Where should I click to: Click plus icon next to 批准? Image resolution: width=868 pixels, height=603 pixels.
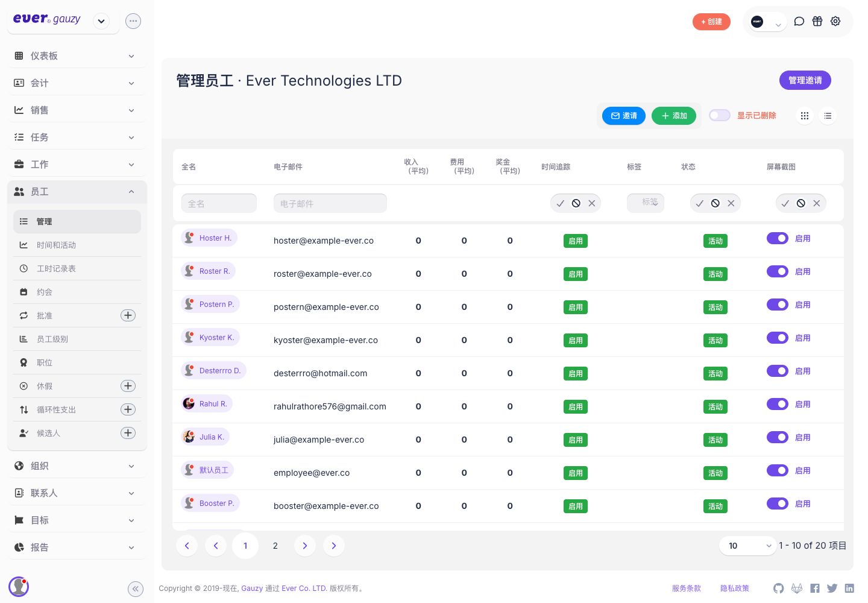click(128, 315)
